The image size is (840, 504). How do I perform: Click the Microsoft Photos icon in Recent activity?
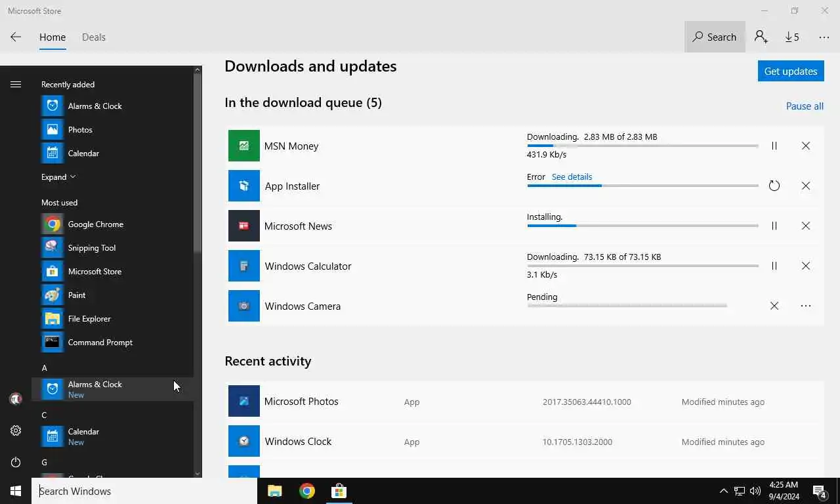point(244,401)
